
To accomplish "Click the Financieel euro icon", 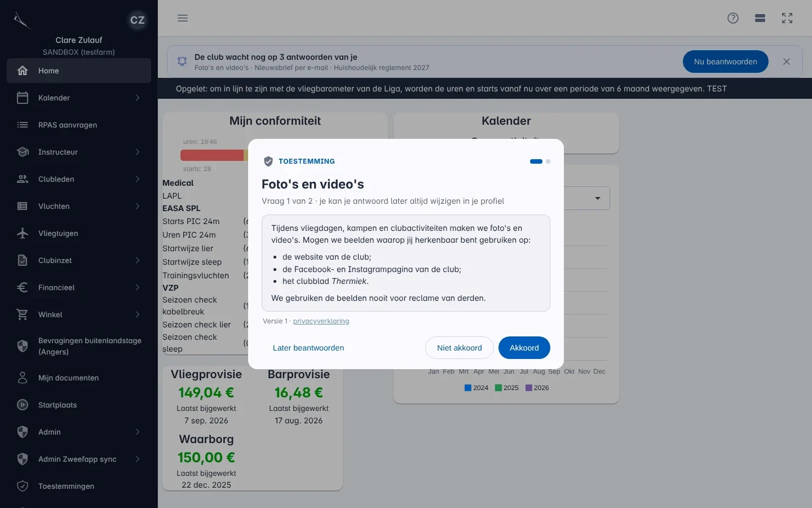I will pyautogui.click(x=23, y=287).
